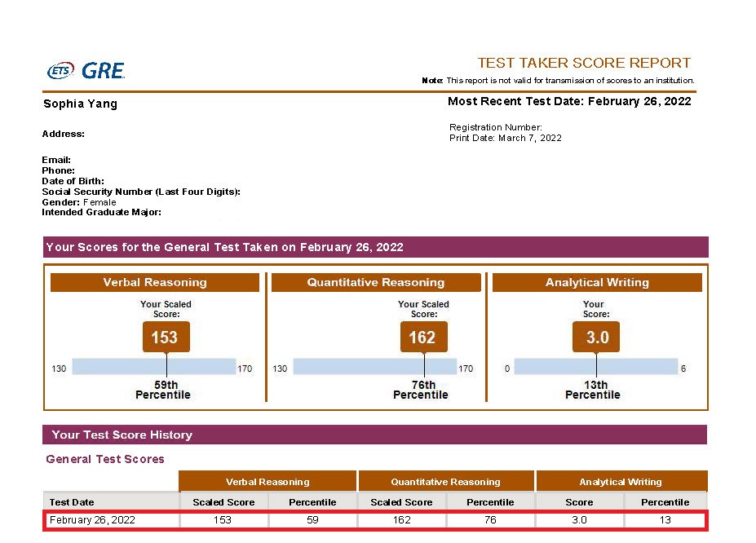
Task: Click the 'Gender: Female' line
Action: pos(79,202)
